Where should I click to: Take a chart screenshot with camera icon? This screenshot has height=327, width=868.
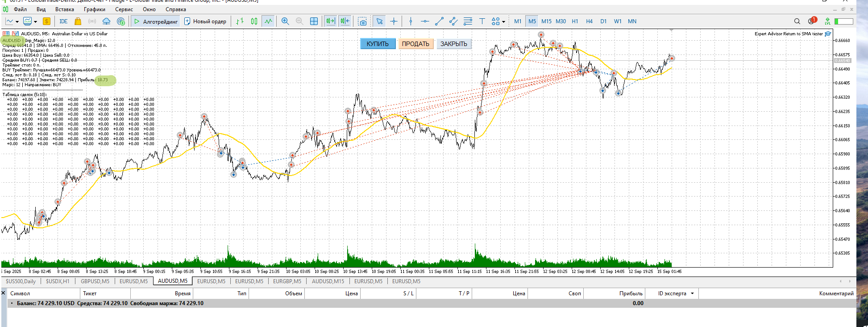362,21
